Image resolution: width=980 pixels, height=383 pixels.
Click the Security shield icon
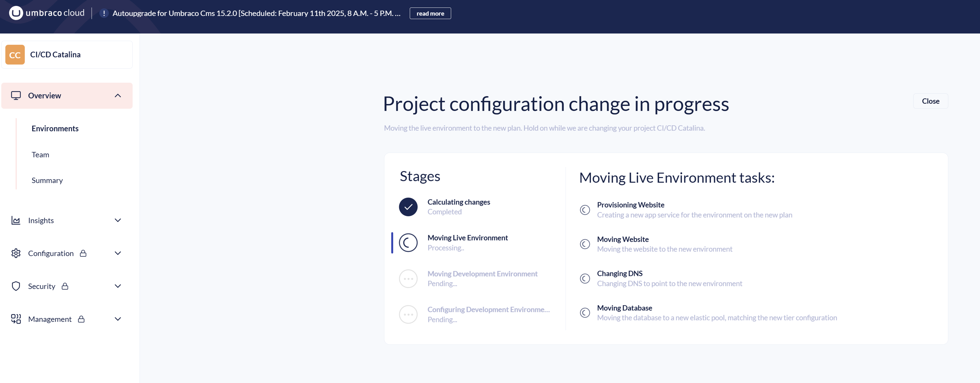tap(16, 286)
